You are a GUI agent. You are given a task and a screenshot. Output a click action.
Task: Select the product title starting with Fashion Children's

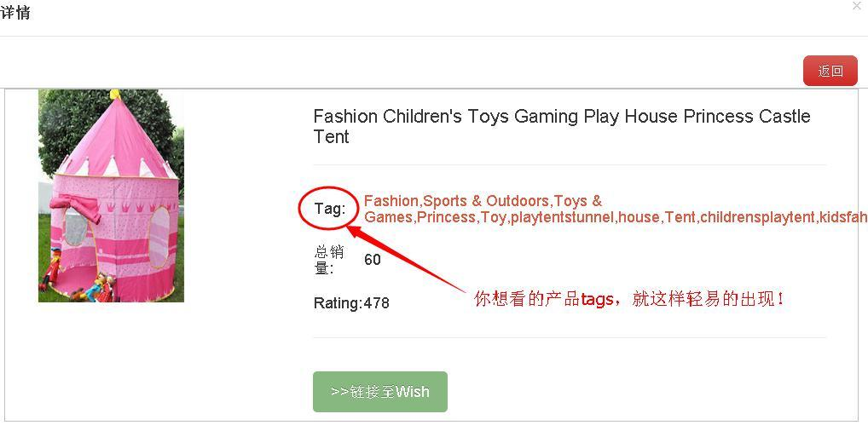pyautogui.click(x=561, y=126)
